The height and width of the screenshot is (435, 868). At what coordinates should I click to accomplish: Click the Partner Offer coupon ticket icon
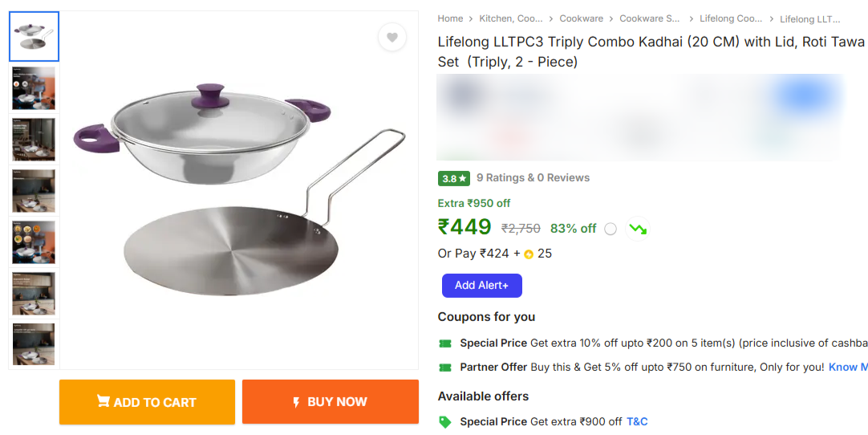click(445, 368)
